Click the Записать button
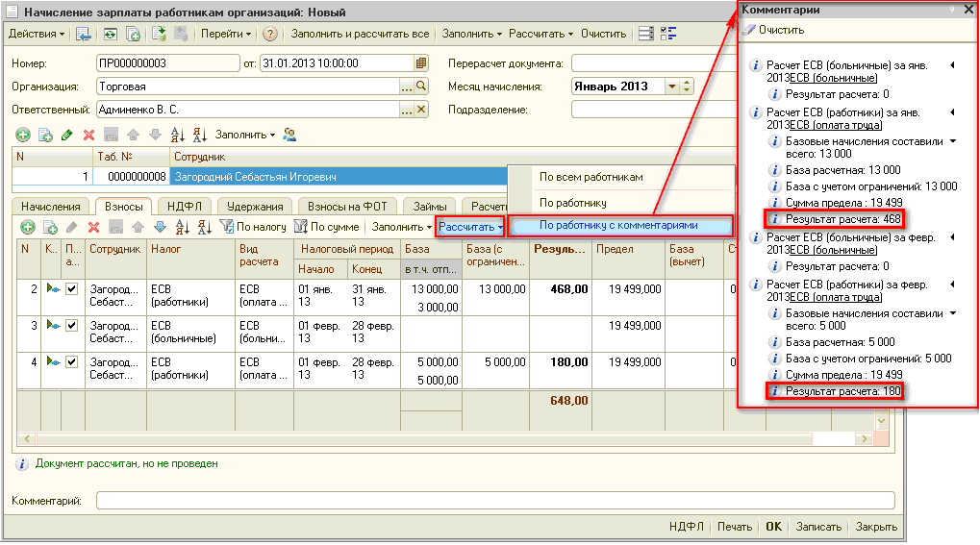 [818, 527]
